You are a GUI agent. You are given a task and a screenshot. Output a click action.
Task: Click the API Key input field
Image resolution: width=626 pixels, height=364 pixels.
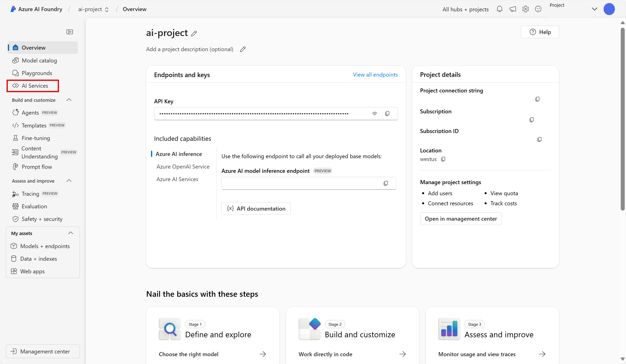pos(276,114)
